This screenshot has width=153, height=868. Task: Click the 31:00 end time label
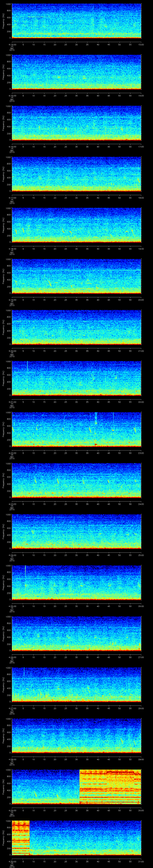[x=141, y=861]
